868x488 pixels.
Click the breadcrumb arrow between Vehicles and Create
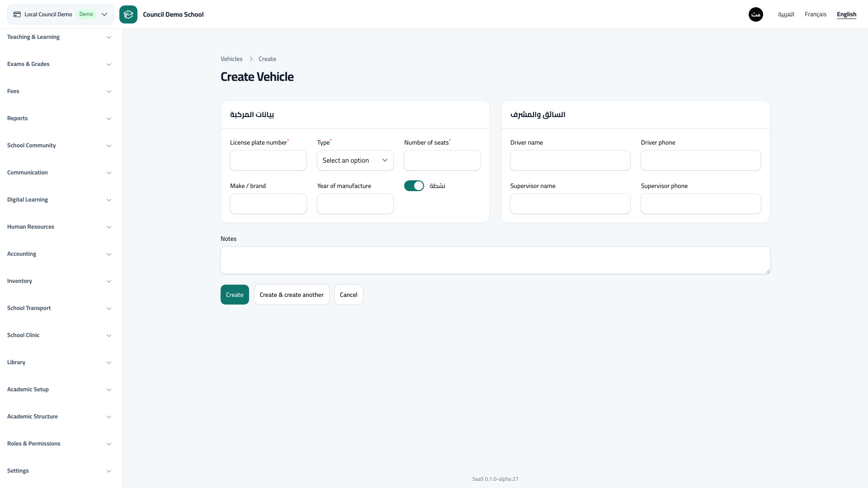(251, 59)
